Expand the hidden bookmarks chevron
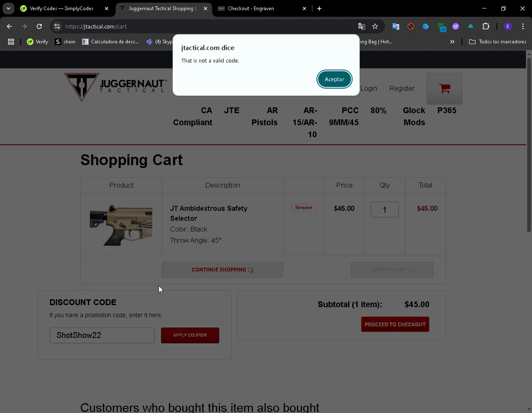This screenshot has height=413, width=532. [x=452, y=42]
